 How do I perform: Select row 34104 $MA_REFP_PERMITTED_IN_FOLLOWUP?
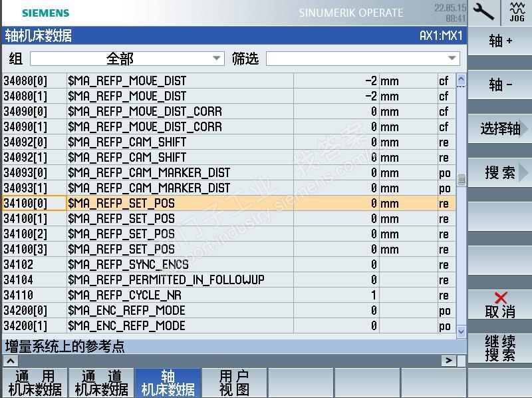pyautogui.click(x=229, y=280)
